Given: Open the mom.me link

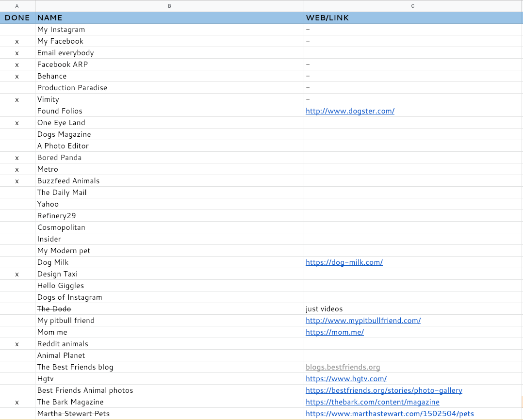Looking at the screenshot, I should coord(335,332).
